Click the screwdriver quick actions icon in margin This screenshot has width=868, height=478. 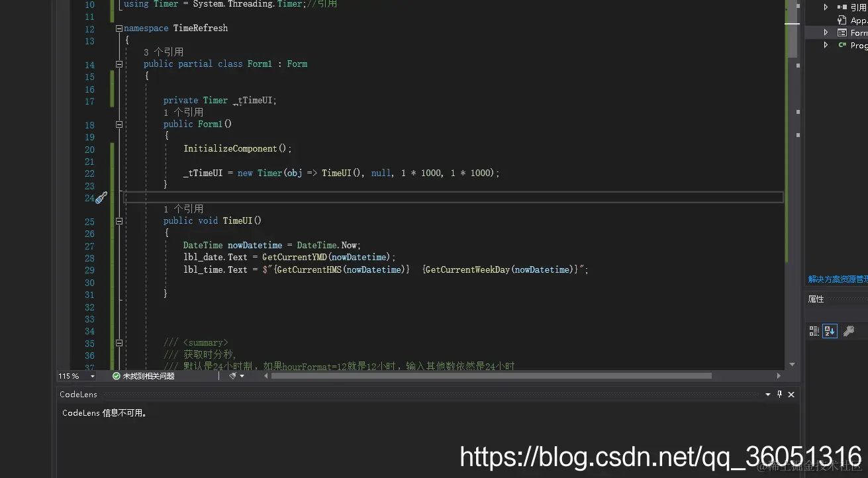[101, 197]
